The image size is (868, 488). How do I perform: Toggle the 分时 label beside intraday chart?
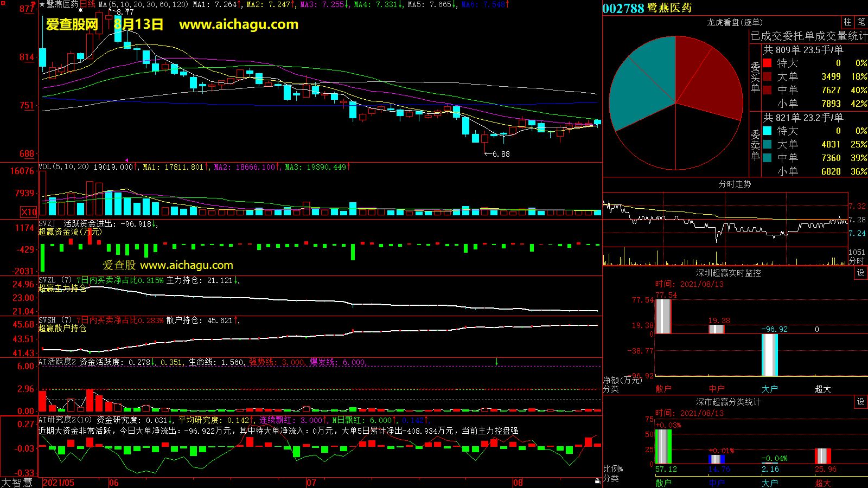click(x=856, y=261)
